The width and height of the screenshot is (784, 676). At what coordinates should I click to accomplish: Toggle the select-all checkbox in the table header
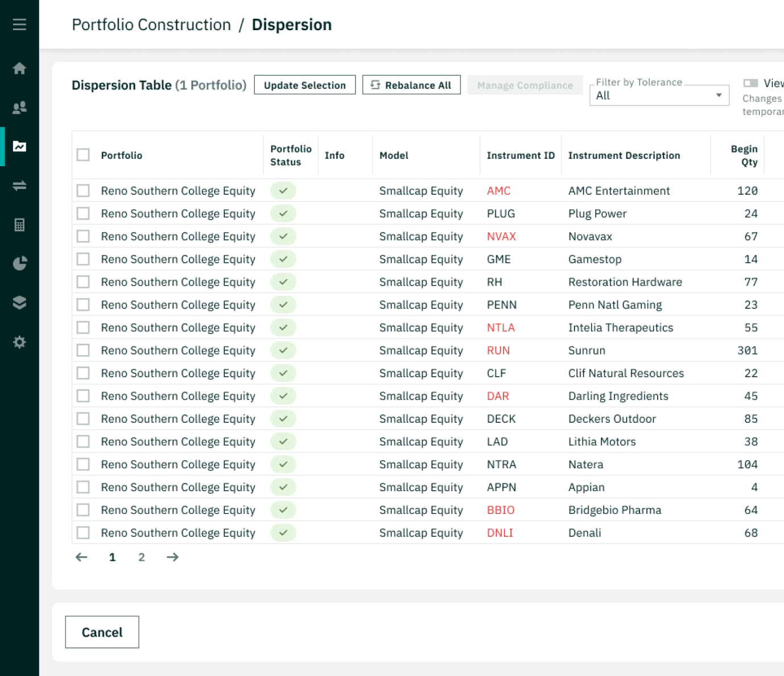(82, 155)
